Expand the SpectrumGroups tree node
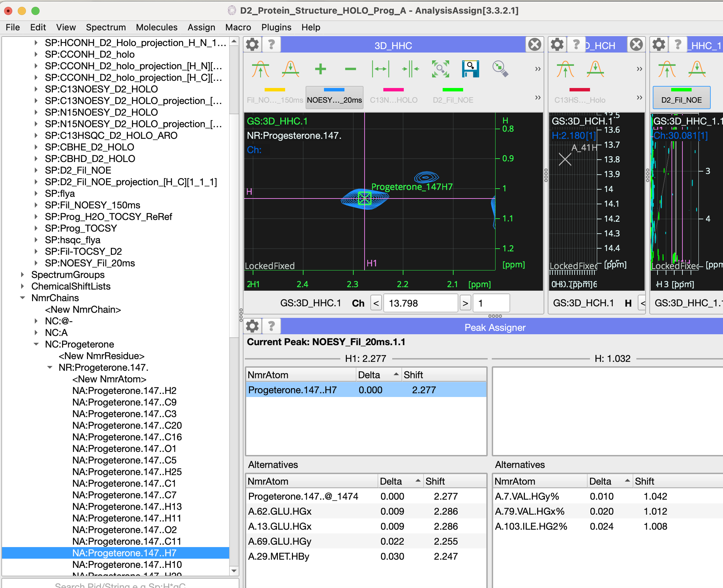 click(x=23, y=275)
